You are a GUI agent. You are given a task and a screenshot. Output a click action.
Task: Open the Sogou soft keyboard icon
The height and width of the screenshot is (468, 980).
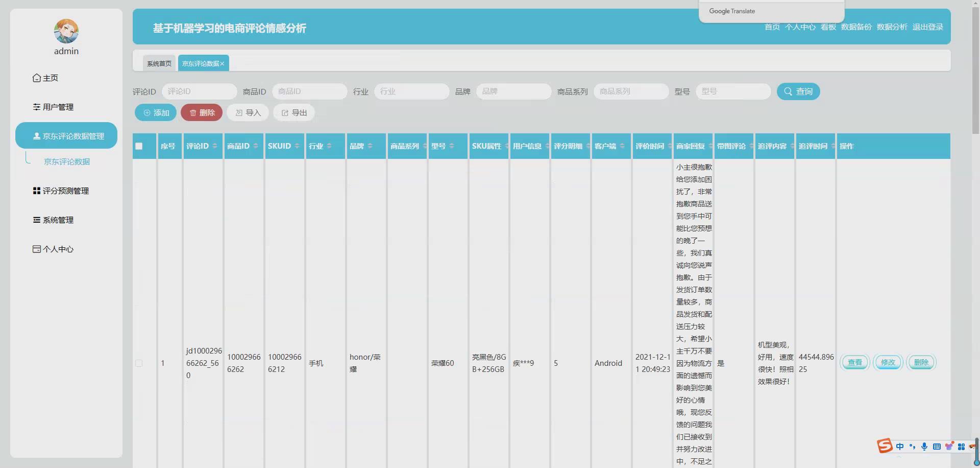click(x=937, y=447)
